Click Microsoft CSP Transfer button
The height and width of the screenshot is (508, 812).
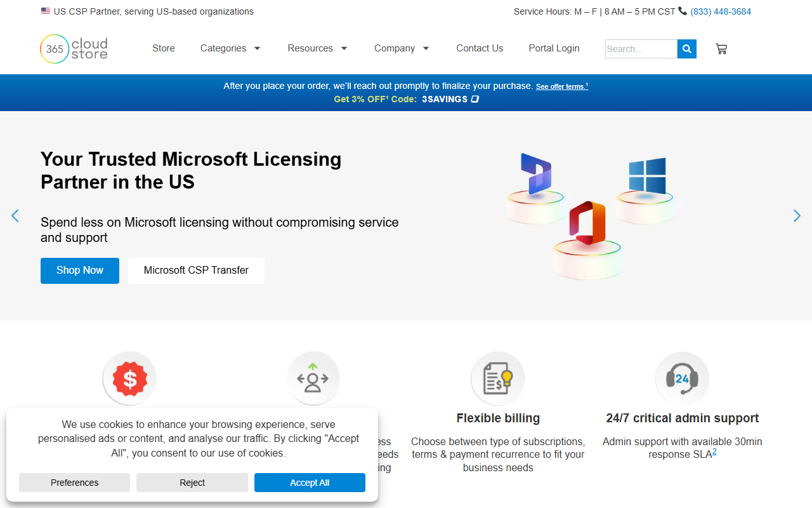tap(196, 271)
